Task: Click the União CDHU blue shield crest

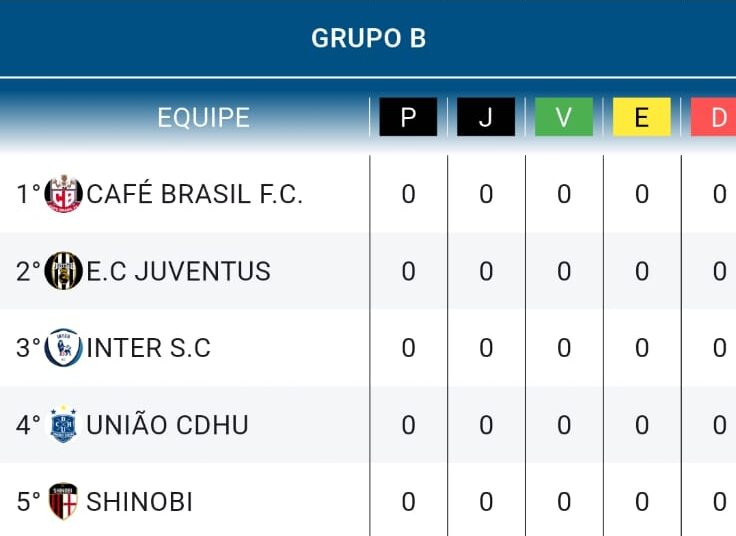Action: click(63, 424)
